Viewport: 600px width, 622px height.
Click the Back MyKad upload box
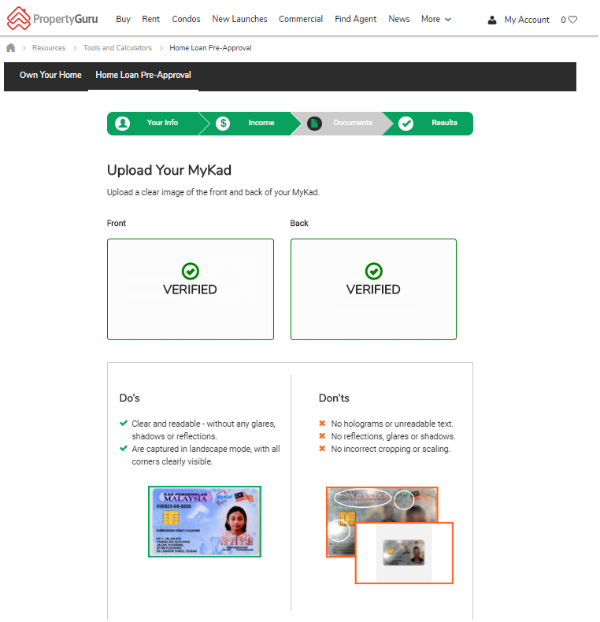pos(374,289)
